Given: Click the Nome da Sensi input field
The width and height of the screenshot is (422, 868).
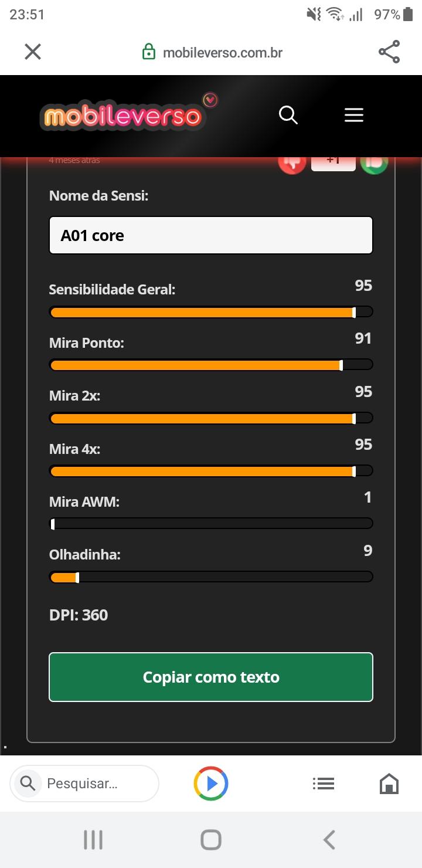Looking at the screenshot, I should pos(211,235).
